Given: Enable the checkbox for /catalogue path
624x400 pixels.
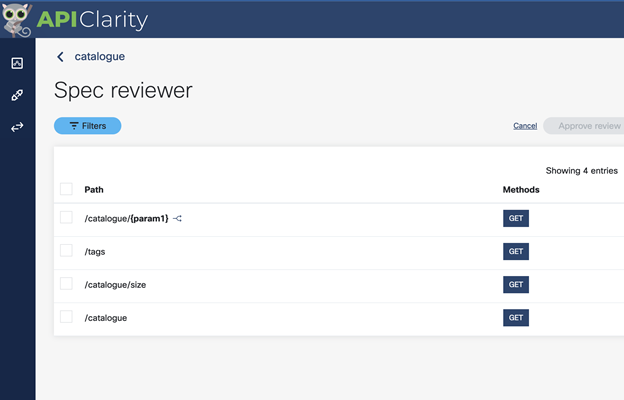Looking at the screenshot, I should tap(66, 317).
